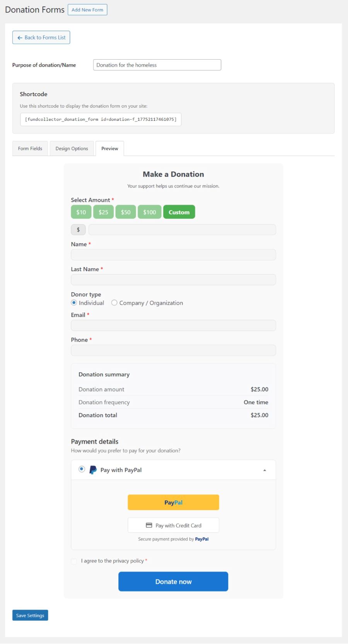Select the Pay with PayPal option

(82, 469)
